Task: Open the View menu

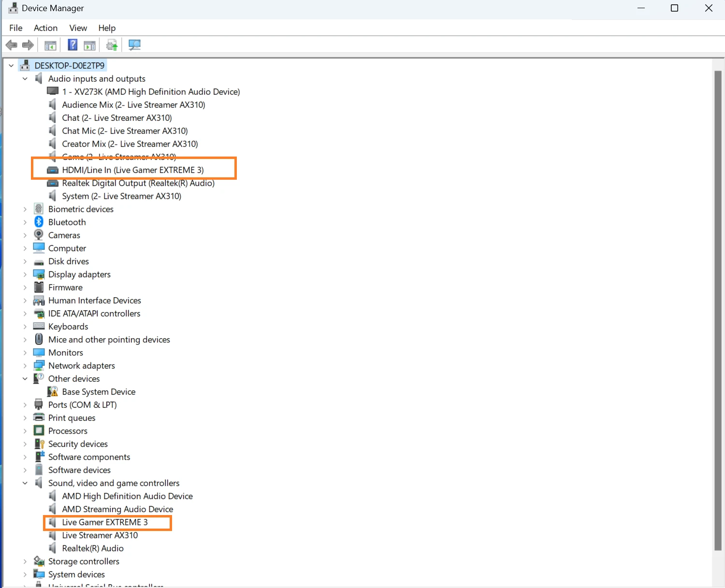Action: coord(78,28)
